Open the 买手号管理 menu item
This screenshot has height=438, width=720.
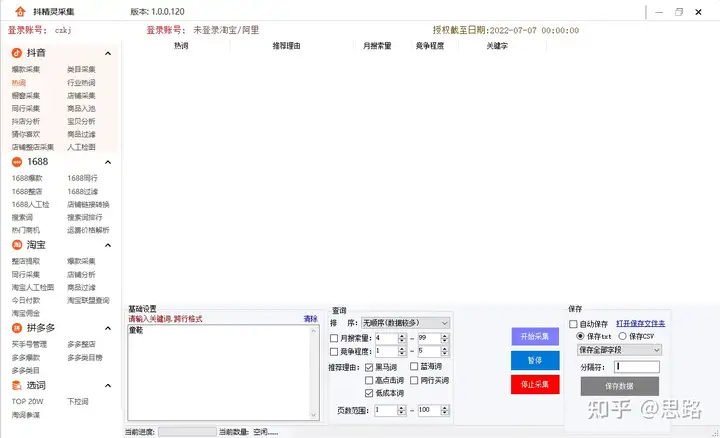[x=29, y=344]
